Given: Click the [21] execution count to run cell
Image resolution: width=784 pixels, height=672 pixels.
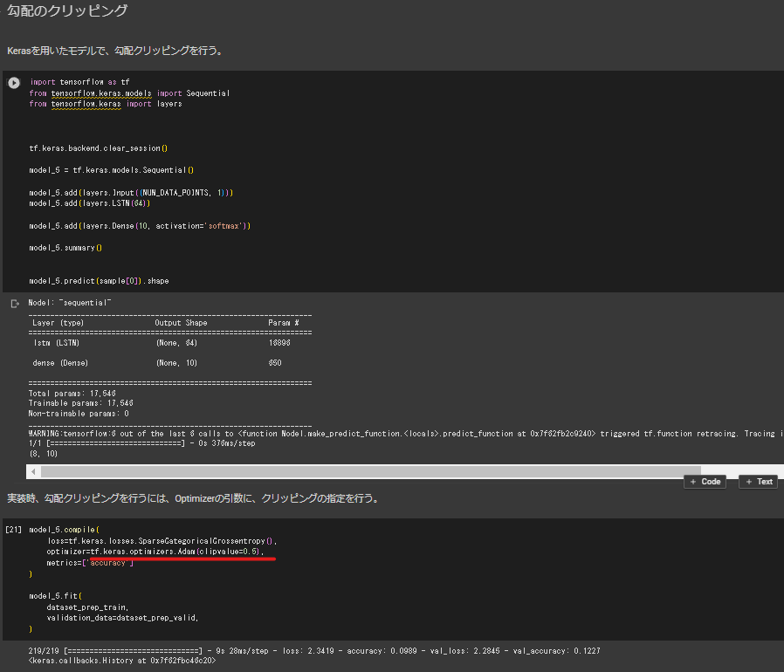Looking at the screenshot, I should pos(13,530).
